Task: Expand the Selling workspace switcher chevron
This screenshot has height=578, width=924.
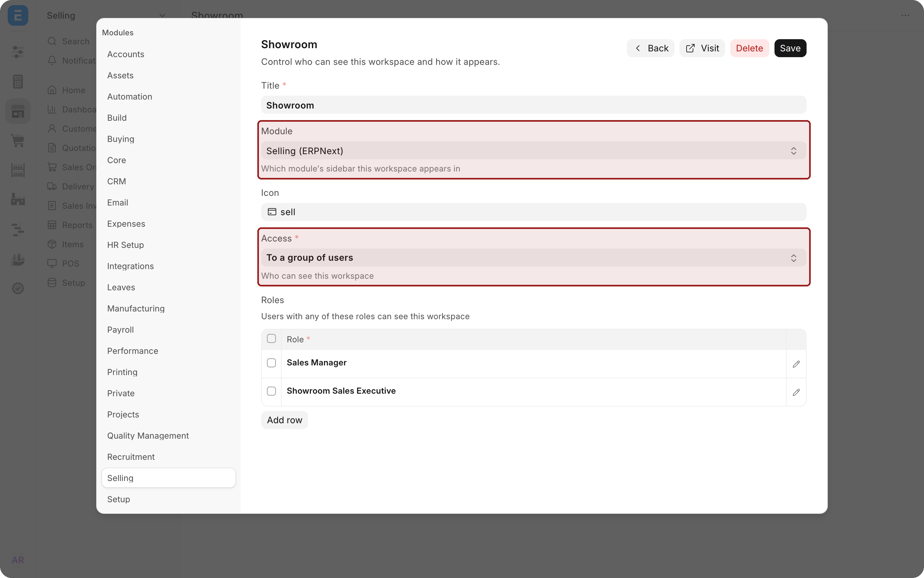Action: 162,16
